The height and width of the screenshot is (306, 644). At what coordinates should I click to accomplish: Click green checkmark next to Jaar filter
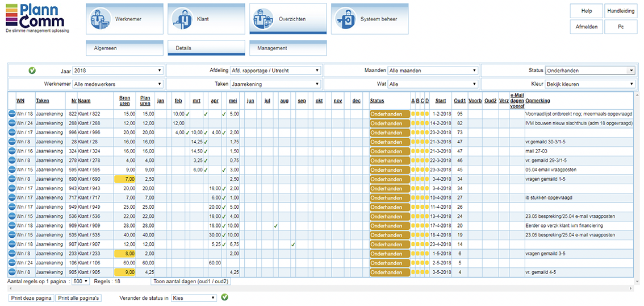[32, 71]
